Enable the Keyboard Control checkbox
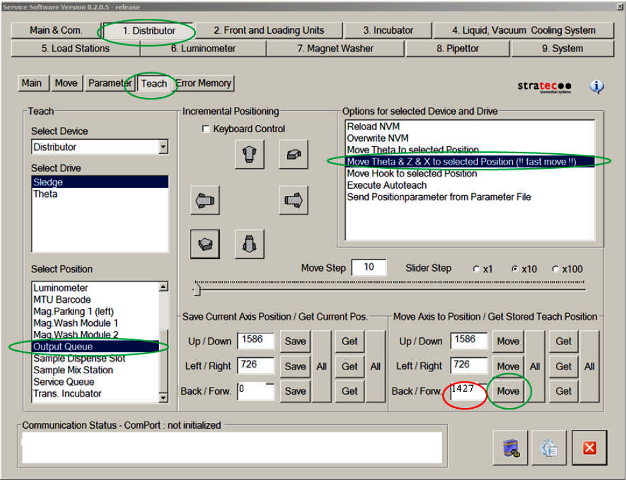The width and height of the screenshot is (626, 480). click(206, 129)
